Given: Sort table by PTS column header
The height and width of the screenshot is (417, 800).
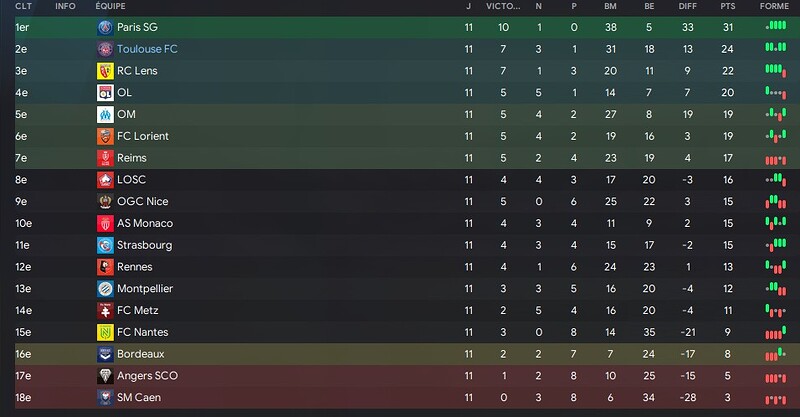Looking at the screenshot, I should click(x=728, y=6).
